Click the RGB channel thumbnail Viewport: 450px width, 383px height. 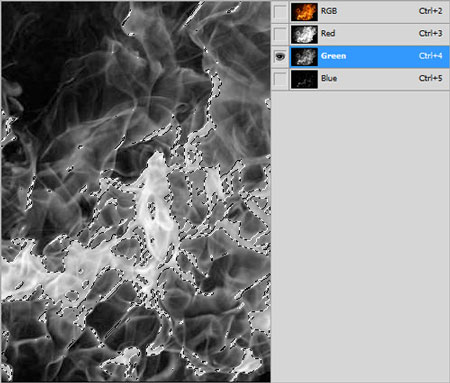tap(304, 12)
